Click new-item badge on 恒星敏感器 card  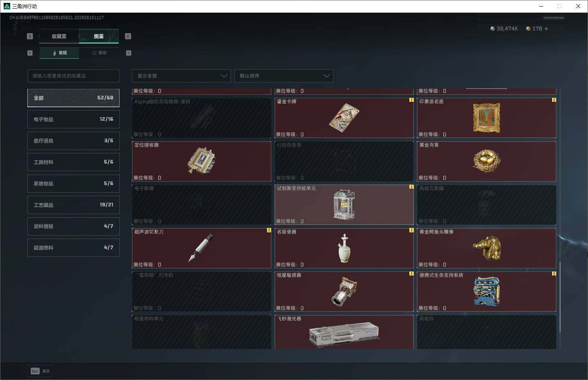411,274
